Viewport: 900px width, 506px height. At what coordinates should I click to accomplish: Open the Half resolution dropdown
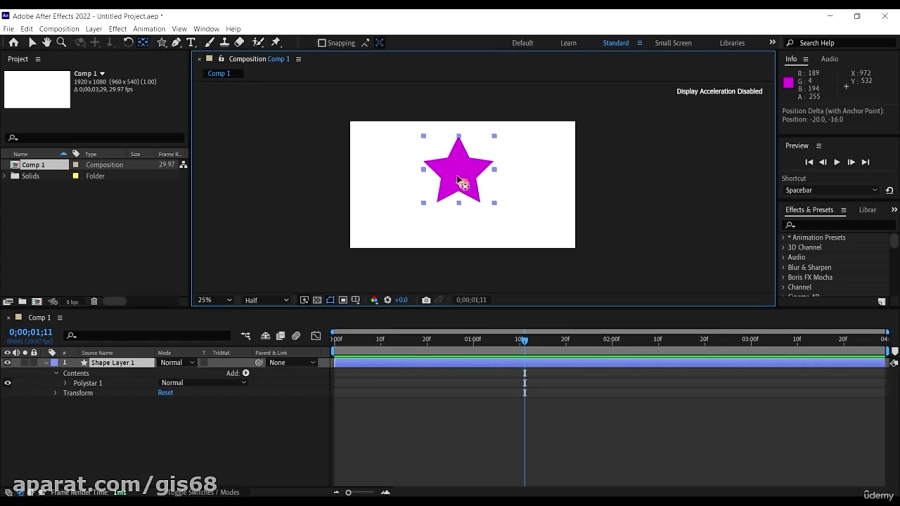267,300
